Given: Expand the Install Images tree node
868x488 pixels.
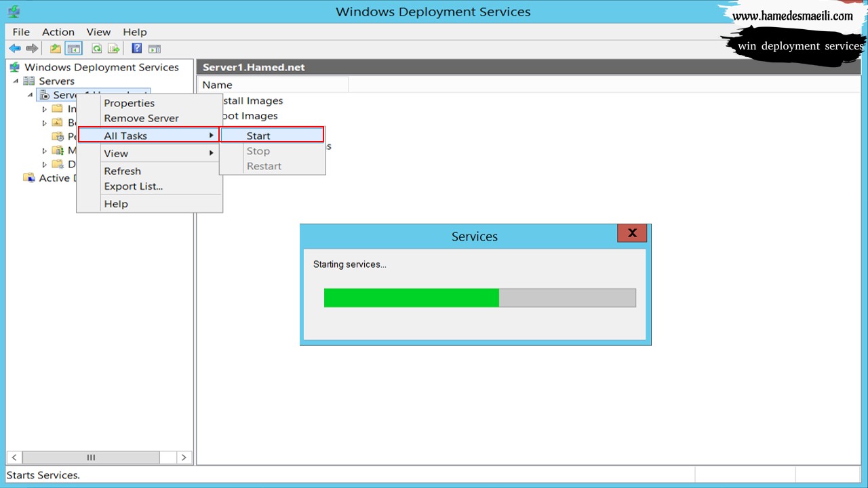Looking at the screenshot, I should pos(45,109).
